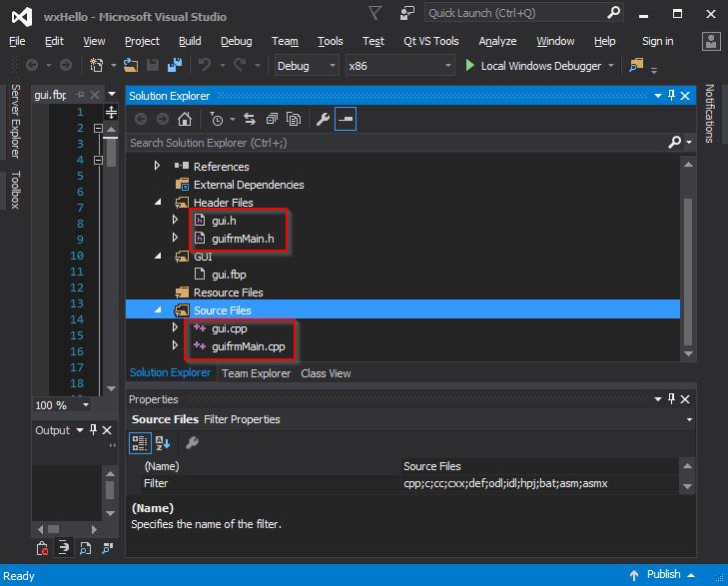Open the zoom 100 % dropdown
This screenshot has width=728, height=586.
[x=86, y=405]
